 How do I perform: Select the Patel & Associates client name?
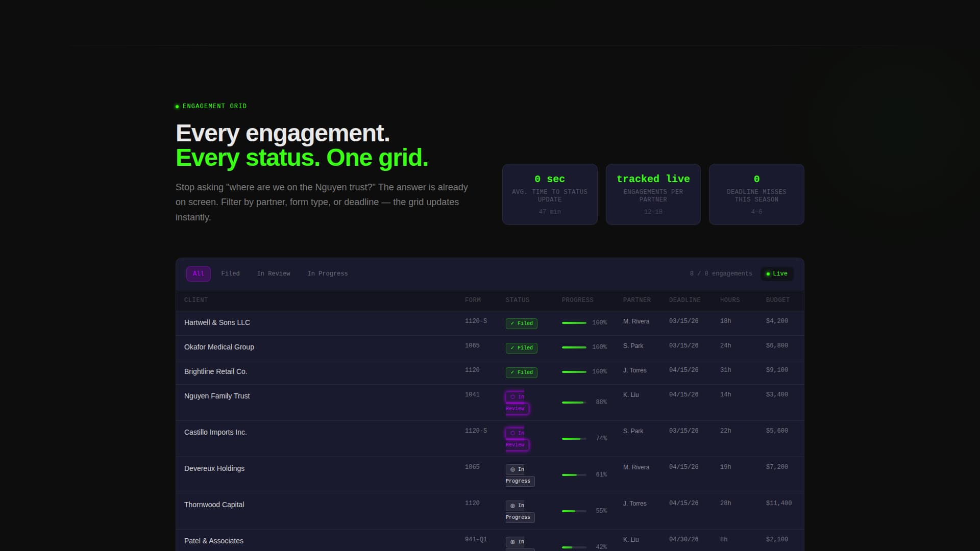214,541
